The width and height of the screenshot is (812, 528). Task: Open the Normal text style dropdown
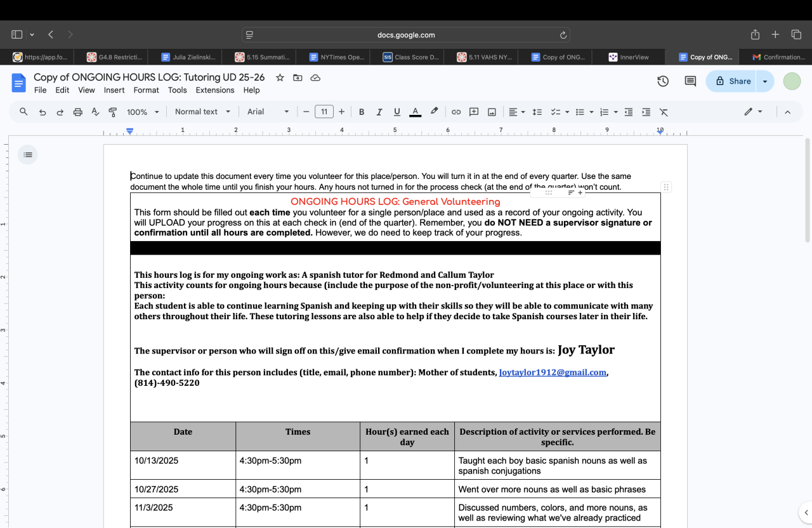click(x=202, y=112)
